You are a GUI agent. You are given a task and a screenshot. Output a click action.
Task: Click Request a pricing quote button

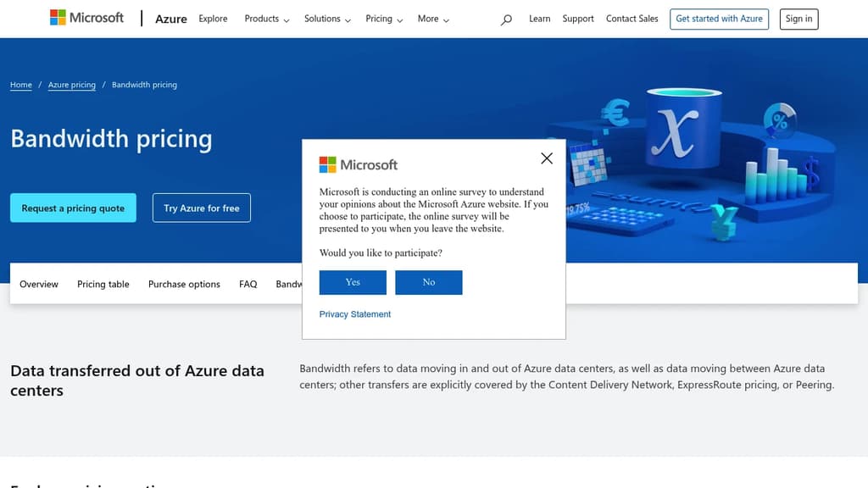tap(73, 208)
